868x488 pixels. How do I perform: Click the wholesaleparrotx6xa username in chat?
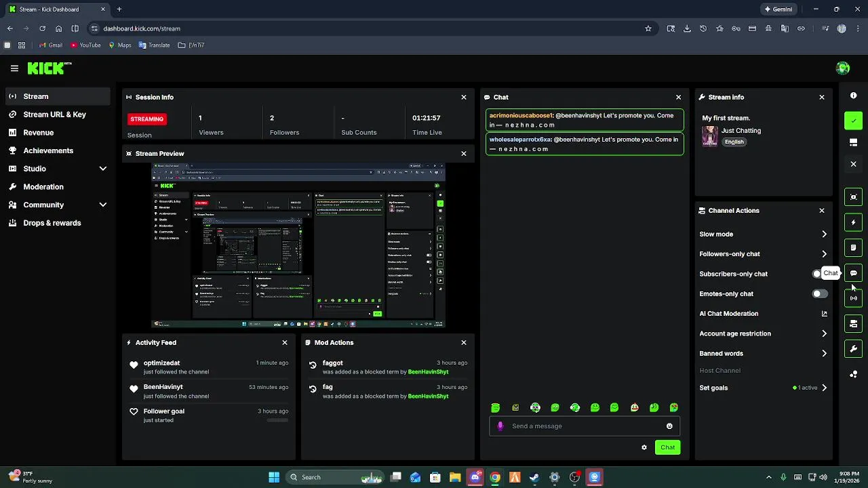coord(520,140)
